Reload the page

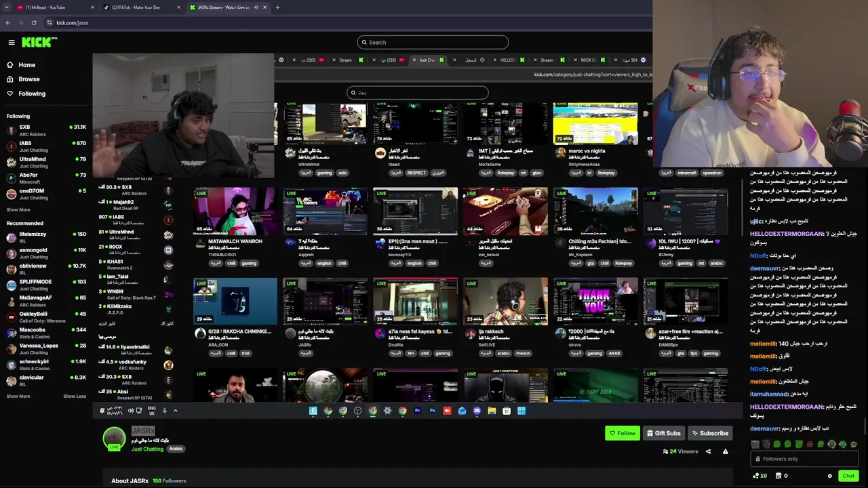34,22
